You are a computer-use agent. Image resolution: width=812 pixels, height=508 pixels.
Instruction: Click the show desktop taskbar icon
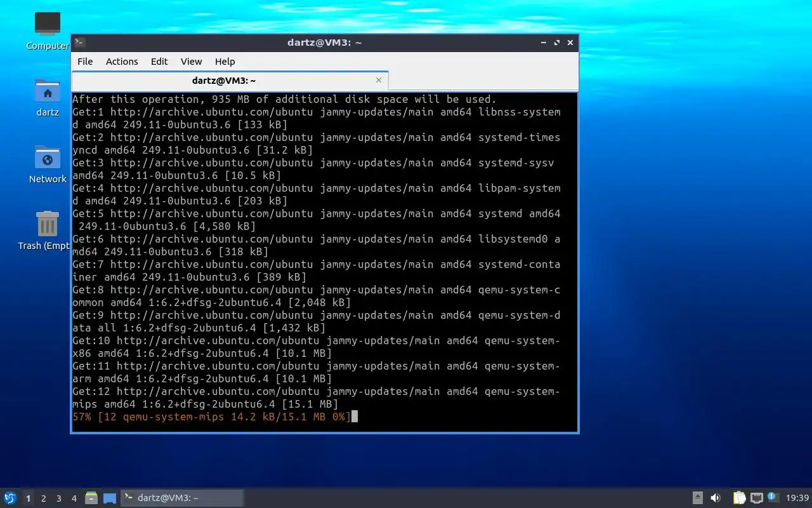point(110,498)
